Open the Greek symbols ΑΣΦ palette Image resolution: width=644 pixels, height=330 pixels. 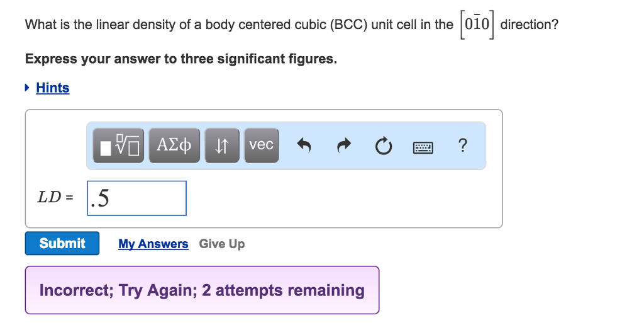[x=174, y=145]
